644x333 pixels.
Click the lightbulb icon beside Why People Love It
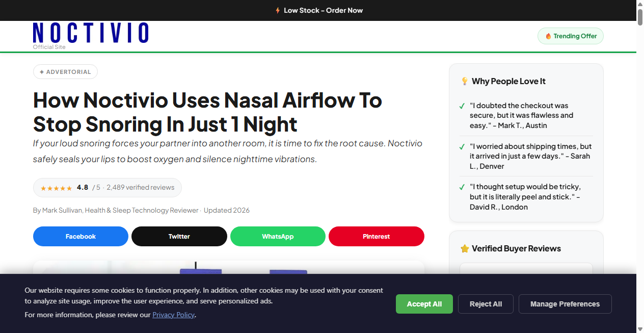pos(464,81)
